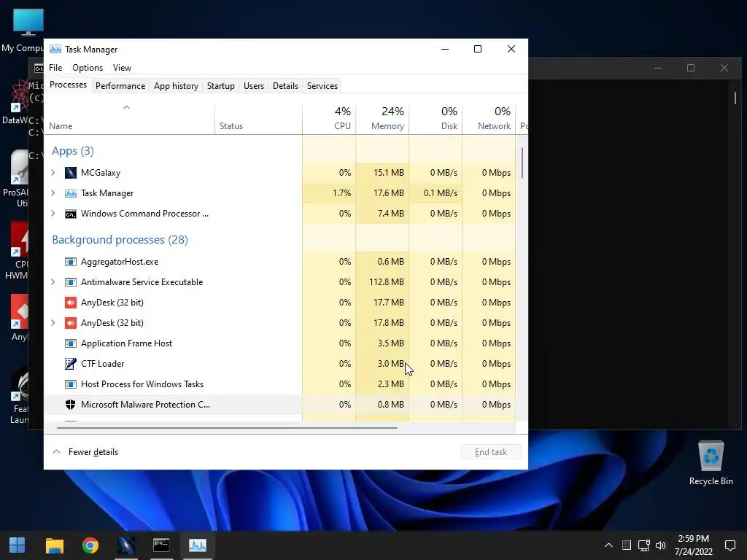Collapse with the Fewer details chevron
Viewport: 747px width, 560px height.
[x=56, y=451]
